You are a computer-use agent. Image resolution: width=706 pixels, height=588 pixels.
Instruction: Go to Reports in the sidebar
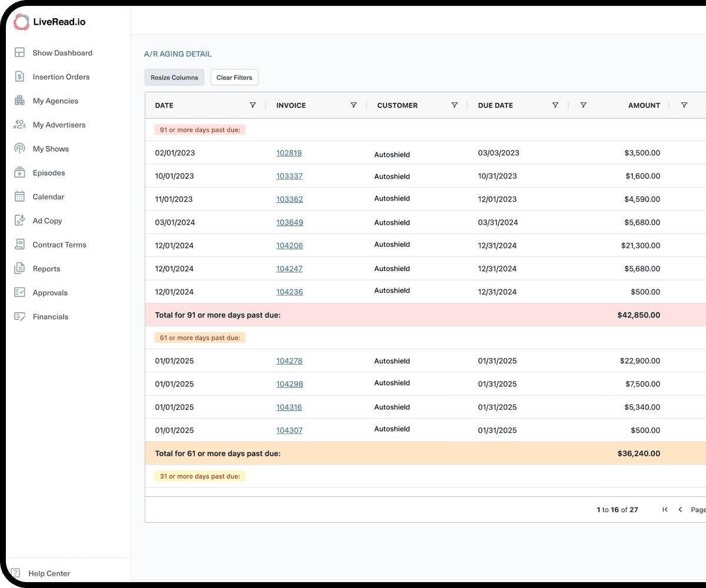(46, 269)
